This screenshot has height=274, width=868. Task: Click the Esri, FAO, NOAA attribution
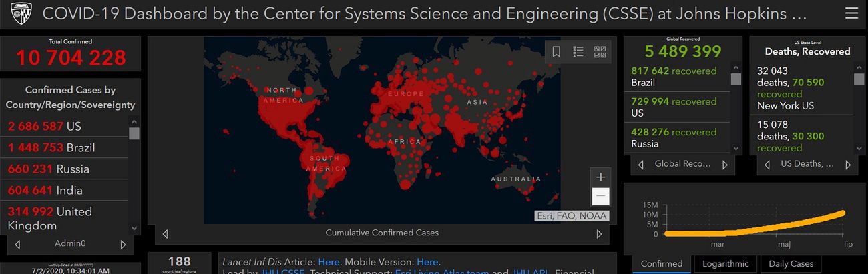[572, 215]
